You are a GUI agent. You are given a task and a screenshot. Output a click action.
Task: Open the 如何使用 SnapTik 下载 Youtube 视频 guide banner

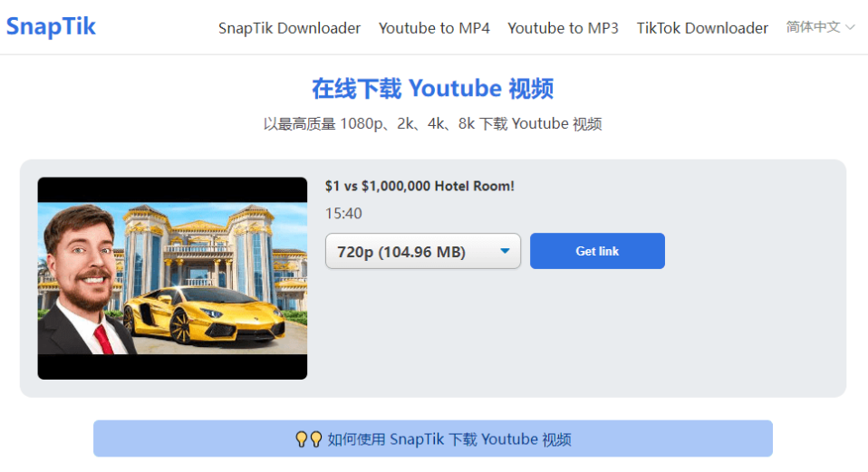click(433, 438)
